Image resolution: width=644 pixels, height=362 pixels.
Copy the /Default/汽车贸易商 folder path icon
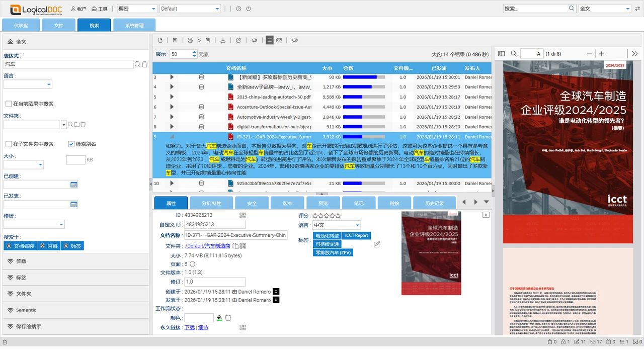234,246
